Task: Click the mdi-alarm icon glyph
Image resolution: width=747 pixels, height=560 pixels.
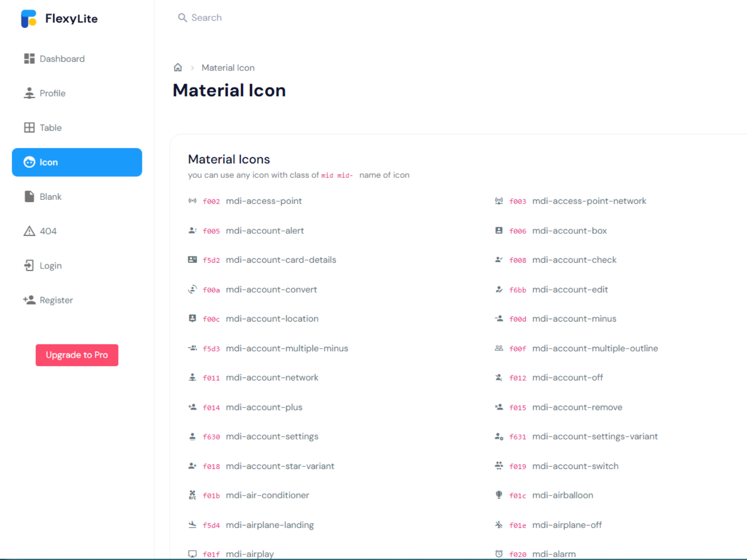Action: 499,554
